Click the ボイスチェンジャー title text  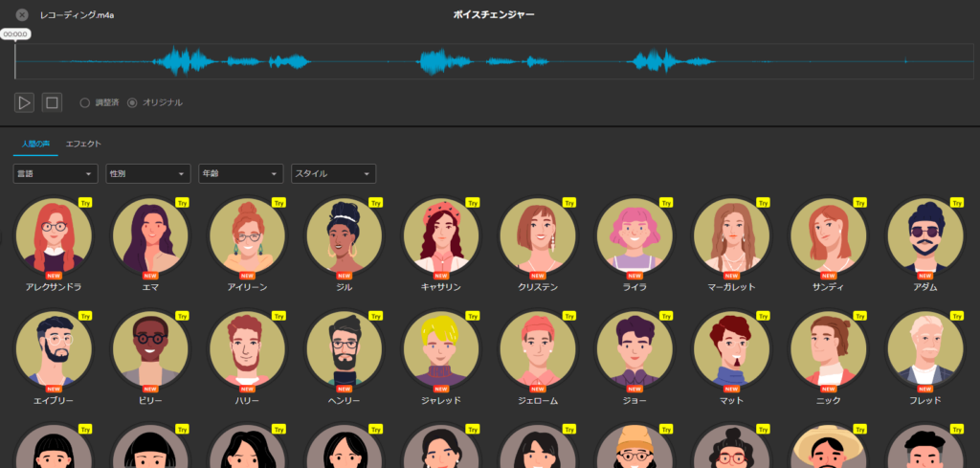coord(494,14)
